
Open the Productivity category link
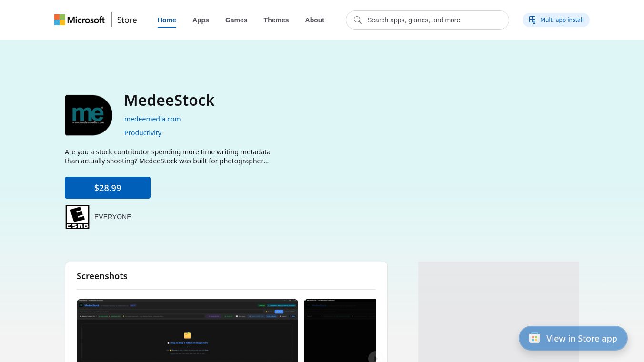(x=143, y=133)
